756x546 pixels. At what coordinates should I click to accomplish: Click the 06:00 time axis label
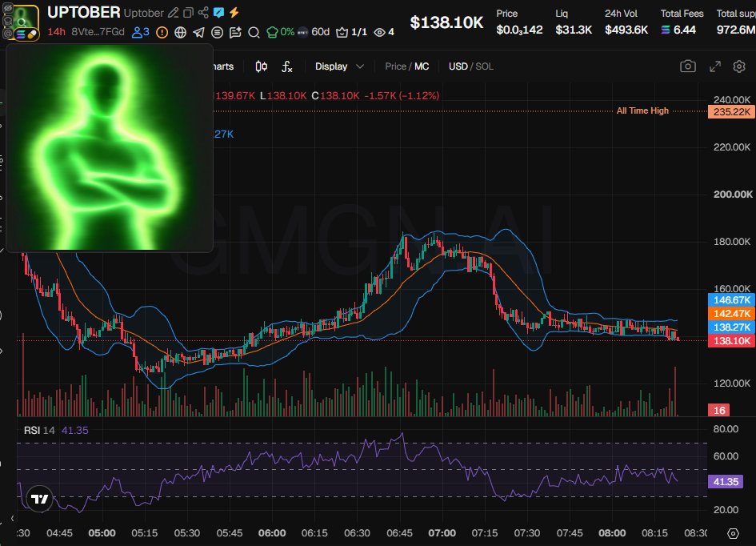coord(272,533)
